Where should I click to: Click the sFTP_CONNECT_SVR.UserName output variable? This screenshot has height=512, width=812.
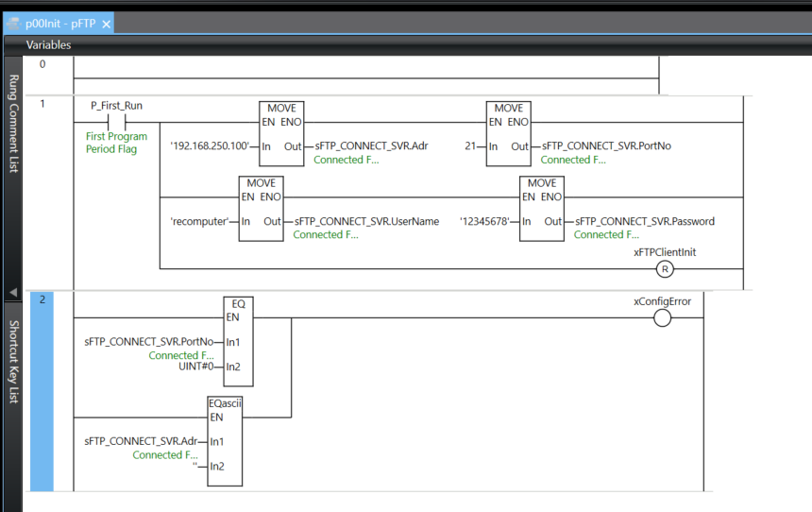[366, 222]
